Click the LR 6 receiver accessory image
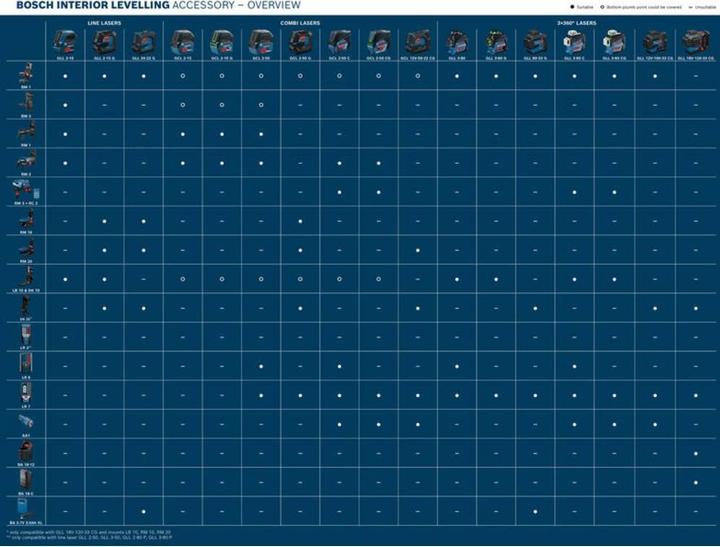The image size is (720, 547). [x=26, y=364]
